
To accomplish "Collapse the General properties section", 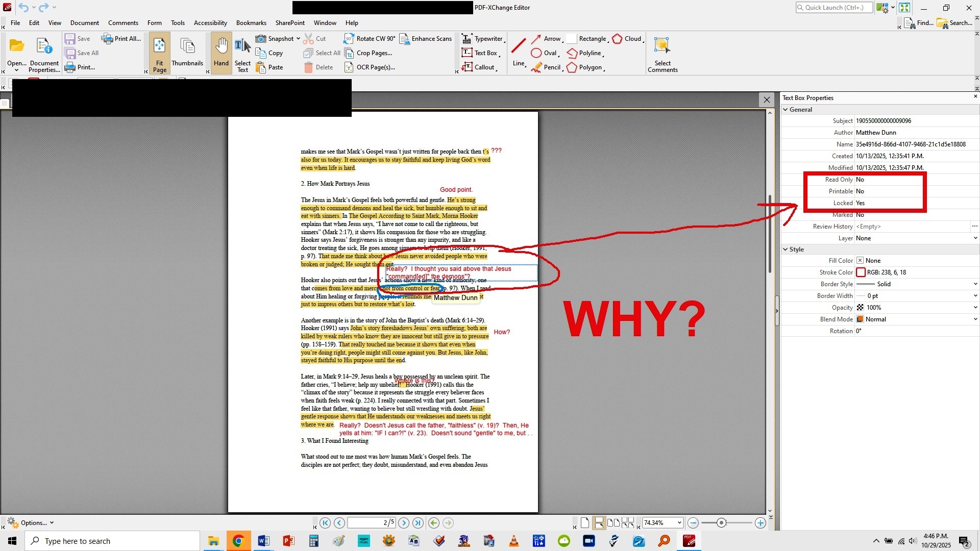I will 786,110.
